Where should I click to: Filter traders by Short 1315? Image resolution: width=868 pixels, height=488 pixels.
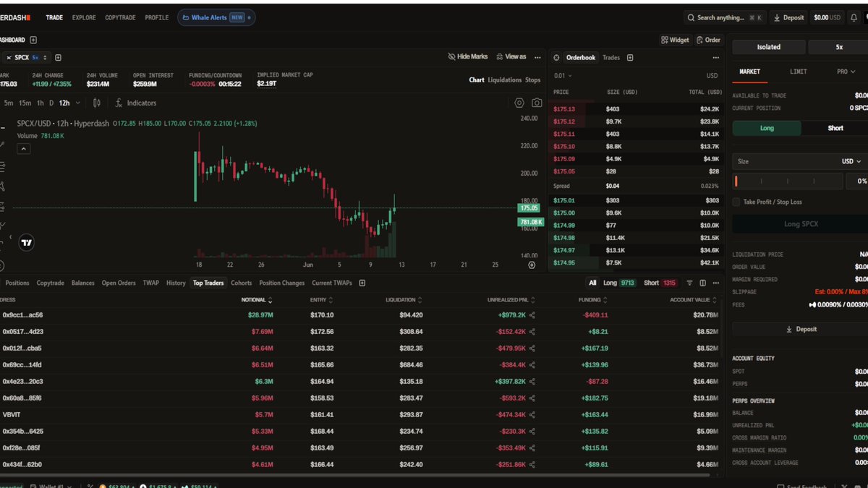click(x=660, y=283)
